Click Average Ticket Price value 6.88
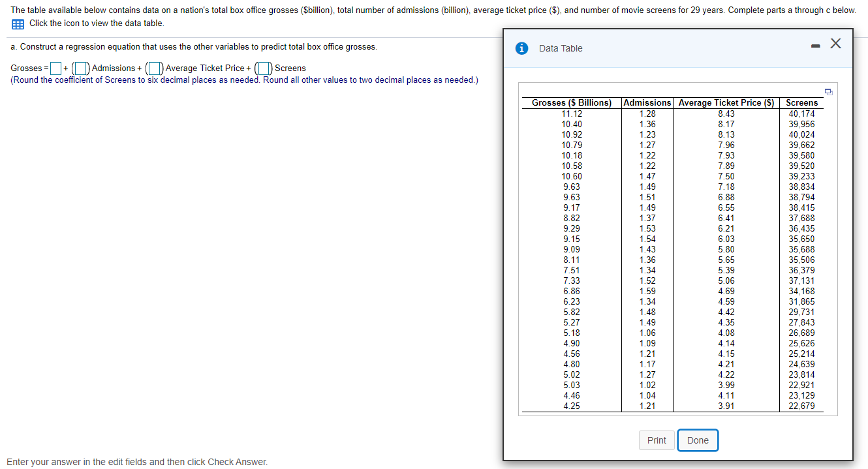The width and height of the screenshot is (868, 469). pyautogui.click(x=726, y=197)
